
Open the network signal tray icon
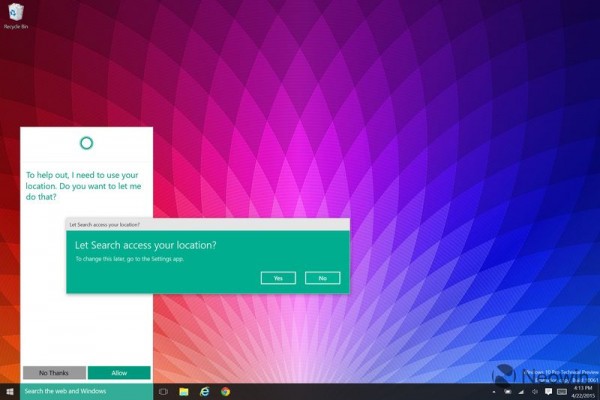521,392
